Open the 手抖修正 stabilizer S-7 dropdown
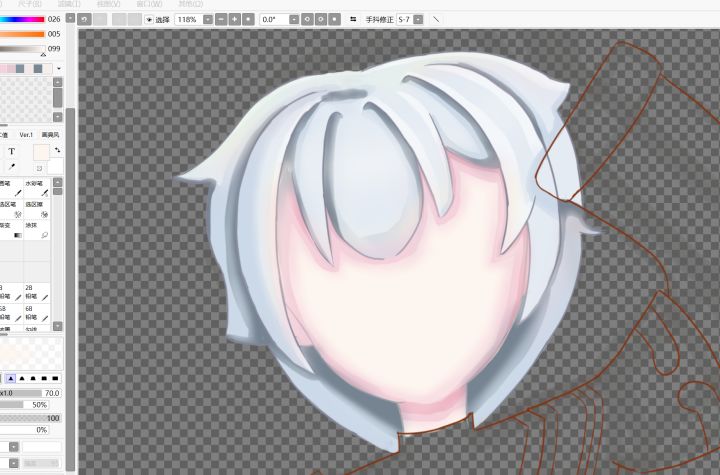This screenshot has height=475, width=720. pyautogui.click(x=418, y=19)
